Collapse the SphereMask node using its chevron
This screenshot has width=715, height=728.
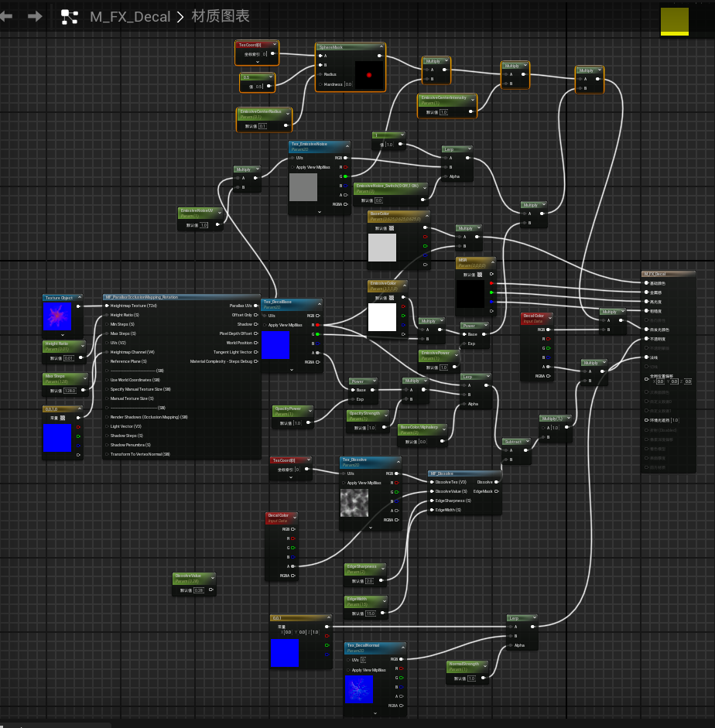coord(380,47)
